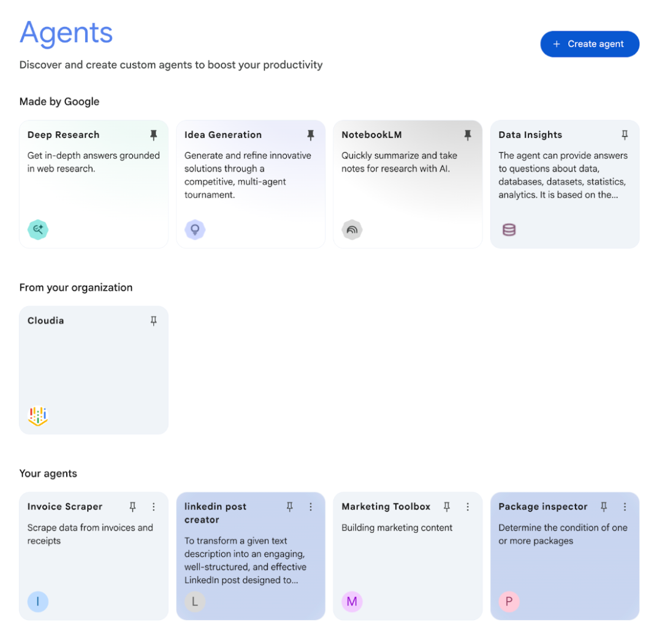Click the Package inspector avatar icon

click(x=509, y=602)
